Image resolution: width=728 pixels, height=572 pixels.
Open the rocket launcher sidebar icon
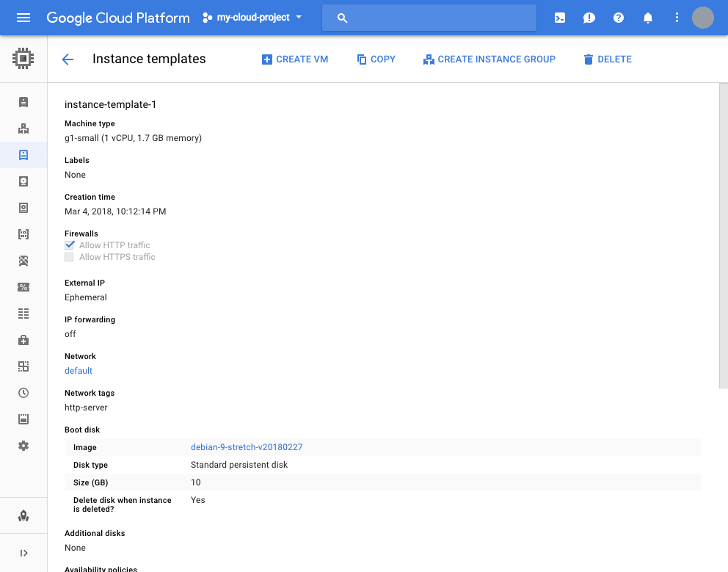(23, 515)
